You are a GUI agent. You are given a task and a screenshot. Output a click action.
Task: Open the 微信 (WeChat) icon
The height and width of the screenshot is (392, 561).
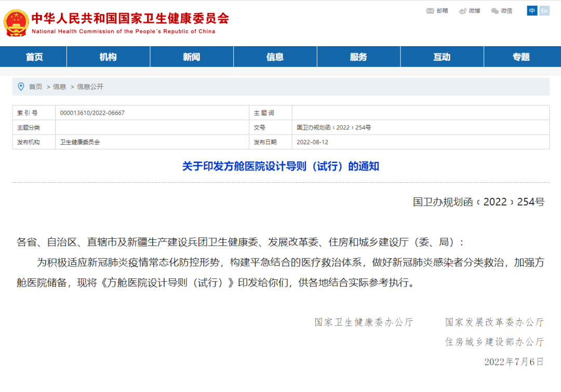pos(503,10)
